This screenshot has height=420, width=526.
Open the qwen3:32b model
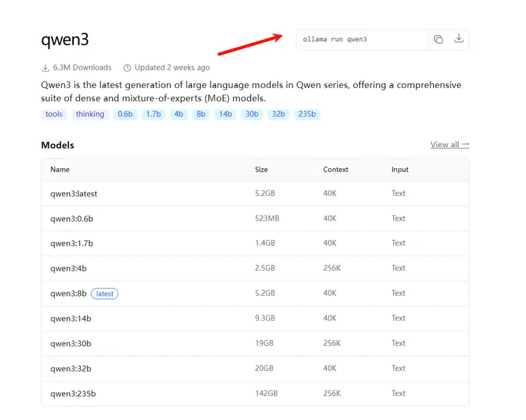click(71, 369)
